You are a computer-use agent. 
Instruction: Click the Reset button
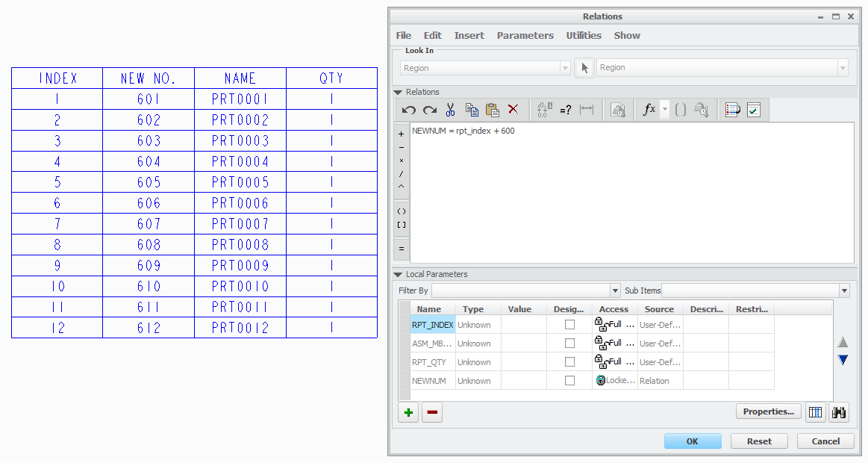point(759,441)
